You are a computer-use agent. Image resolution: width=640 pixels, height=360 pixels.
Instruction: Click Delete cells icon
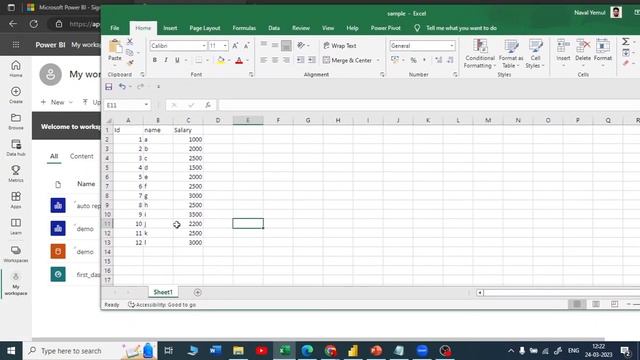(583, 45)
